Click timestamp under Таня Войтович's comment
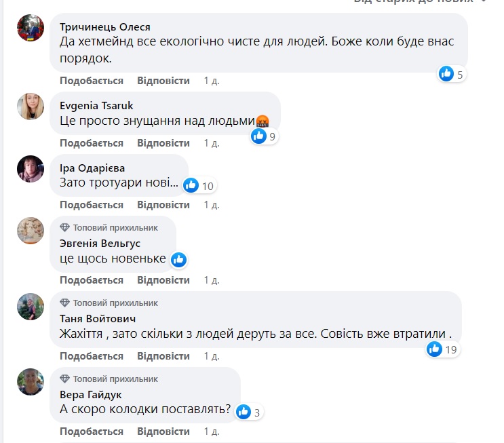The height and width of the screenshot is (443, 504). [212, 356]
